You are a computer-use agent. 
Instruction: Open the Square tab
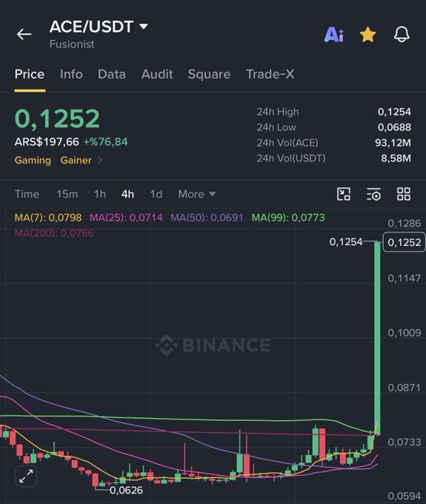click(209, 74)
